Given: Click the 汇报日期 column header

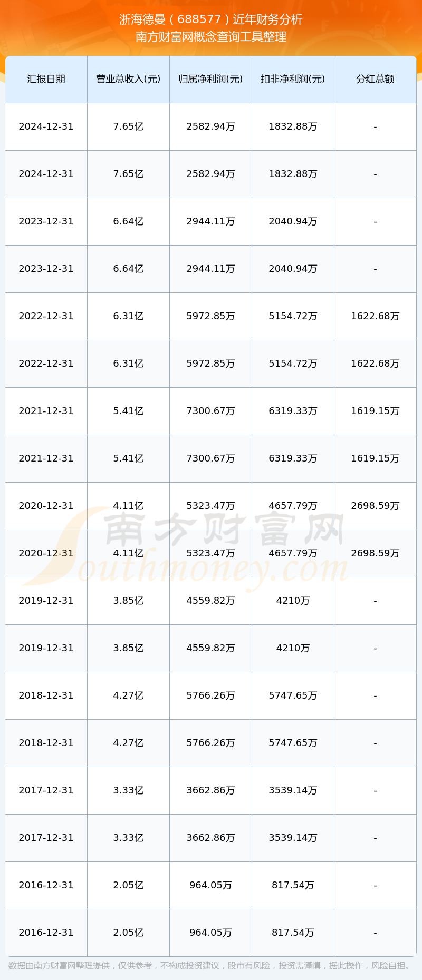Looking at the screenshot, I should click(x=46, y=79).
